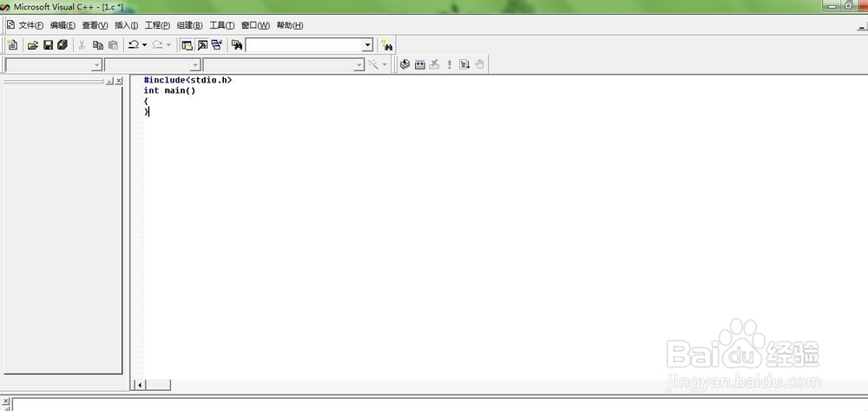Open the Undo history dropdown arrow
Screen dimensions: 868x411
pos(144,45)
